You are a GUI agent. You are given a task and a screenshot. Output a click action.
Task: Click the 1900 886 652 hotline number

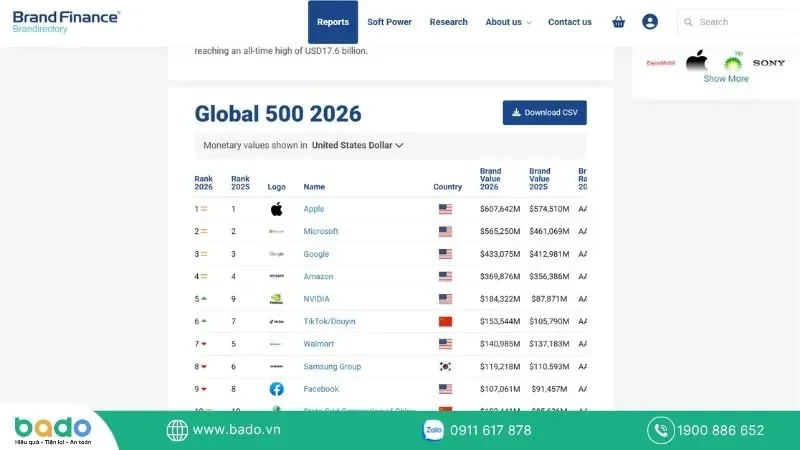point(721,431)
